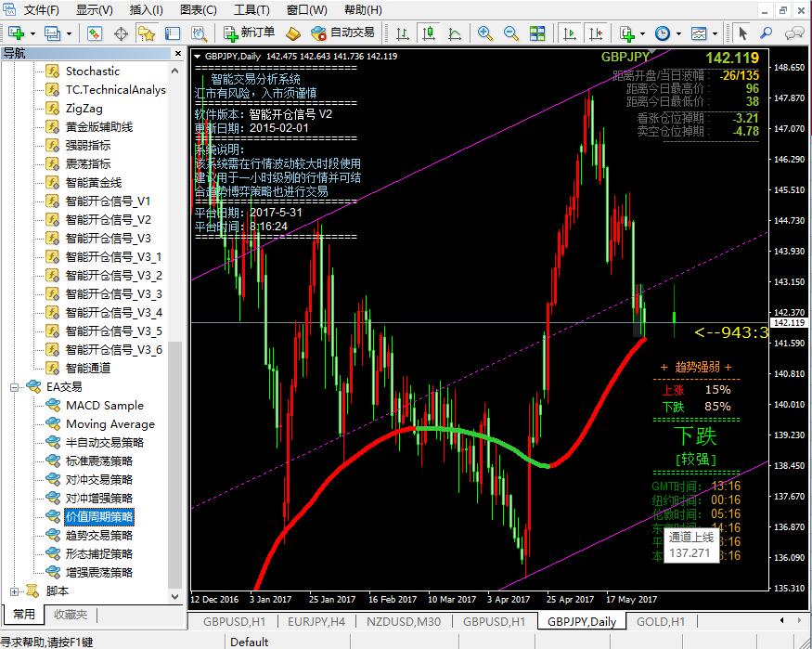Switch to the GOLD,H1 chart tab
This screenshot has width=812, height=649.
coord(660,622)
